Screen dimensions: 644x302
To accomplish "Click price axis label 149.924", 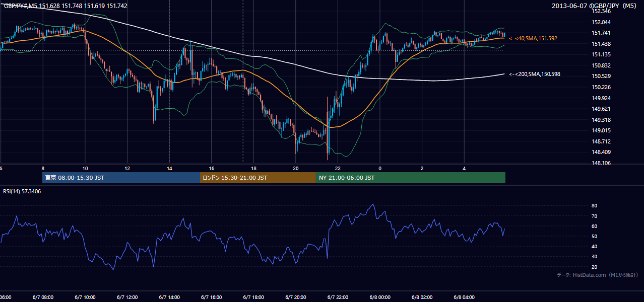I will coord(601,98).
